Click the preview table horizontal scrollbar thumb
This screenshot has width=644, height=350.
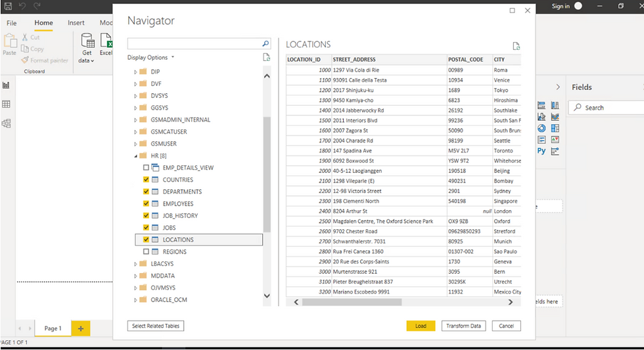pos(352,302)
